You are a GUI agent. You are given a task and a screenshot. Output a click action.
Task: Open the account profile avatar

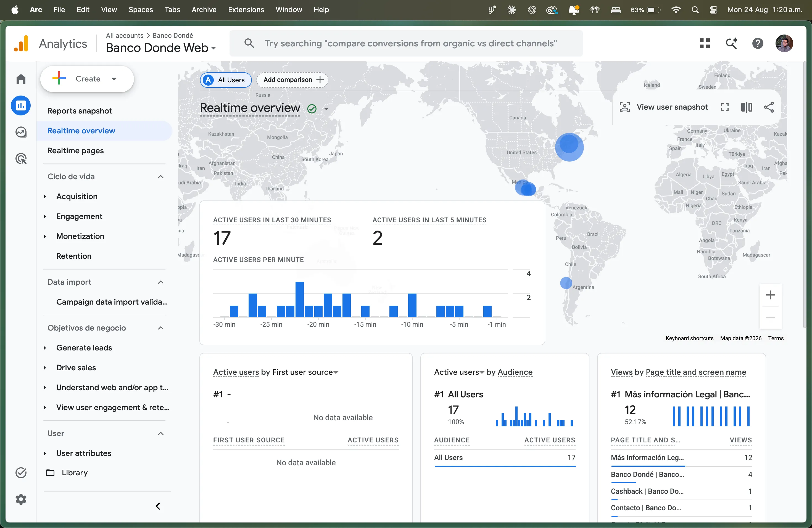click(x=784, y=43)
